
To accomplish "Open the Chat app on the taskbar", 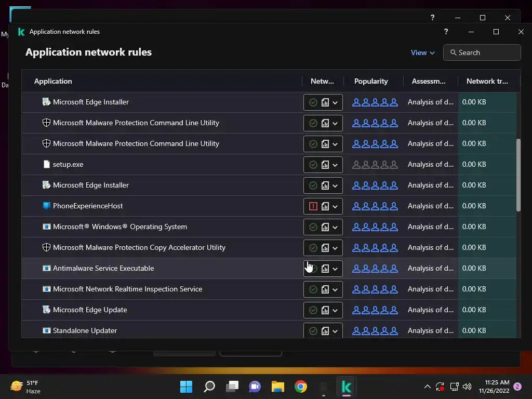I will 255,387.
